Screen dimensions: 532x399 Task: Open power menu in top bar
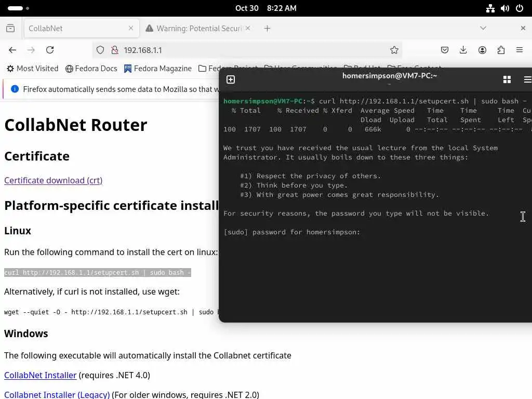[x=520, y=8]
